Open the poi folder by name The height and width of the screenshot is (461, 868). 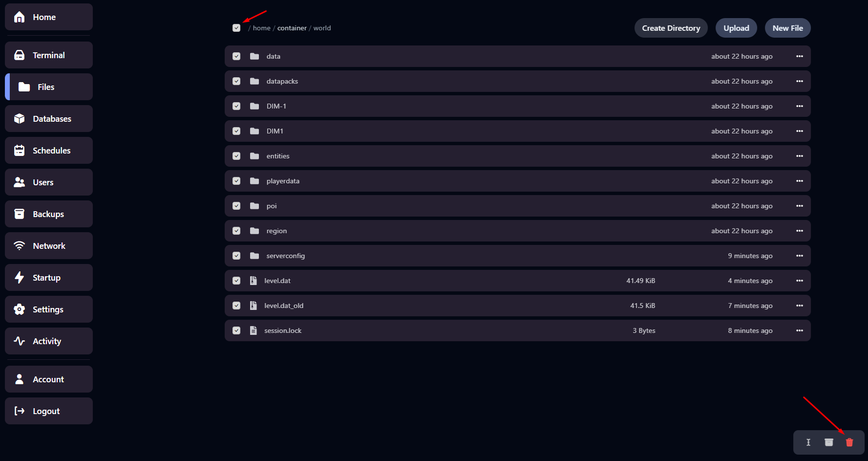tap(272, 206)
